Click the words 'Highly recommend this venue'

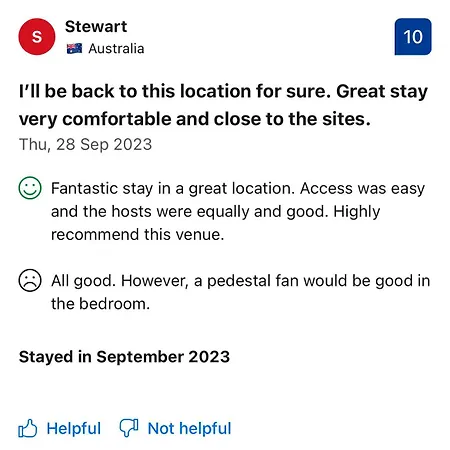215,223
